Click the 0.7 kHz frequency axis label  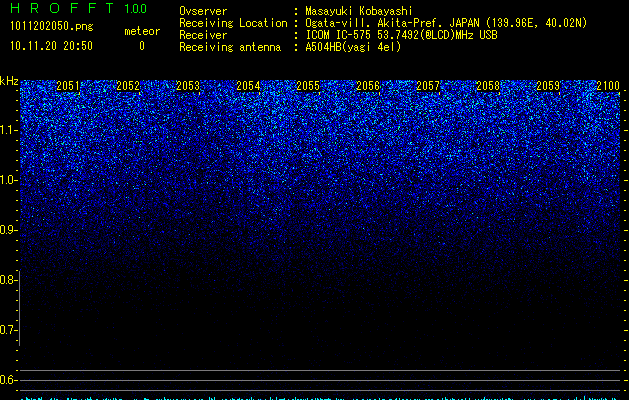8,330
